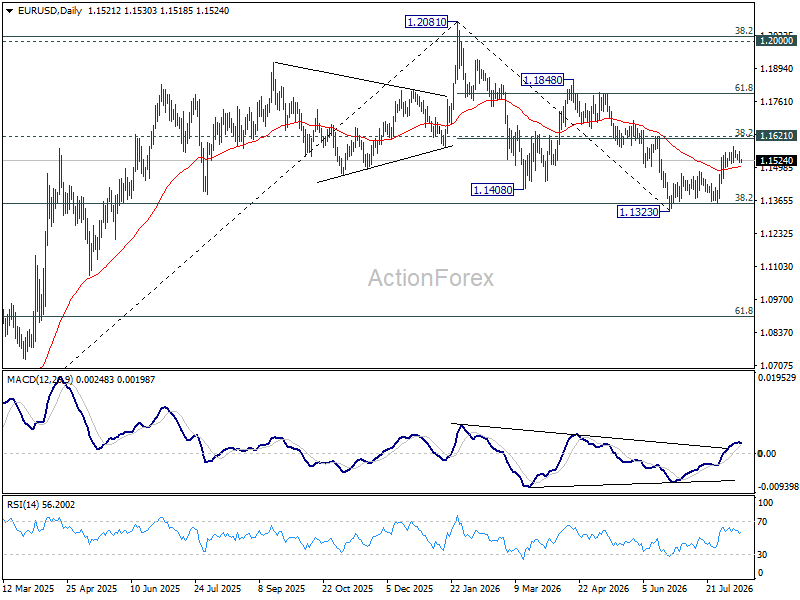Image resolution: width=800 pixels, height=600 pixels.
Task: Select the 21 Jul 2026 date marker
Action: tap(730, 588)
